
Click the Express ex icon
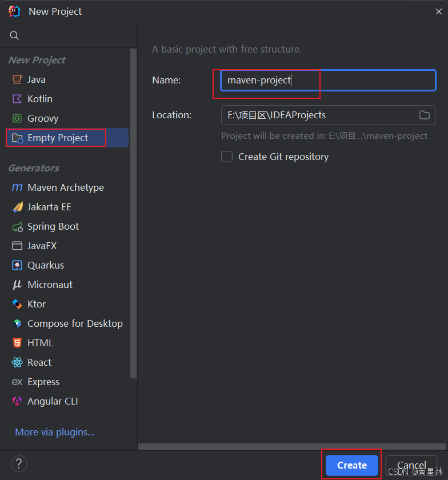pyautogui.click(x=17, y=382)
